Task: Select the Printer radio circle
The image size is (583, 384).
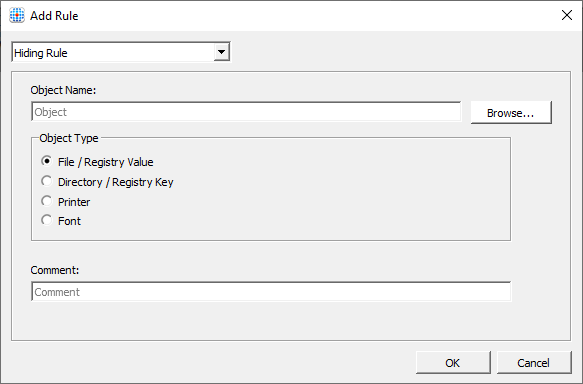Action: point(46,201)
